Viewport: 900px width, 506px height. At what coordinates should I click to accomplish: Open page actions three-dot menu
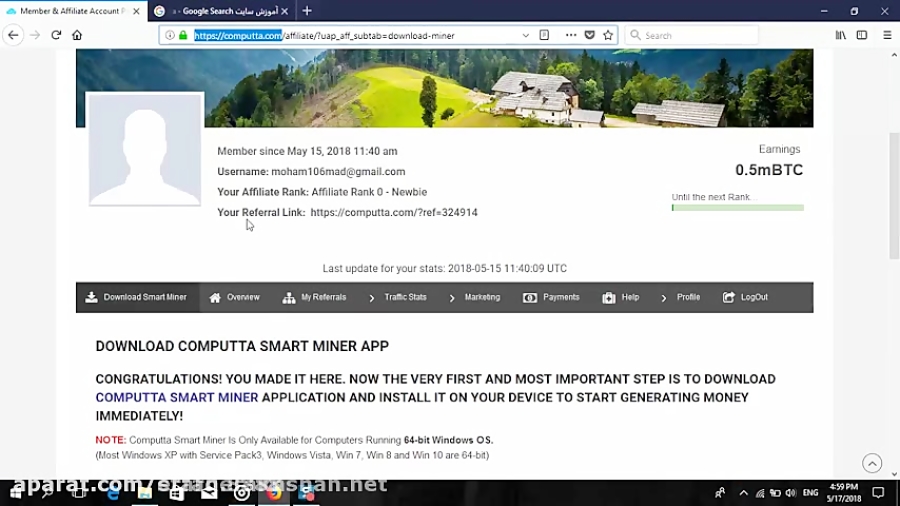571,35
